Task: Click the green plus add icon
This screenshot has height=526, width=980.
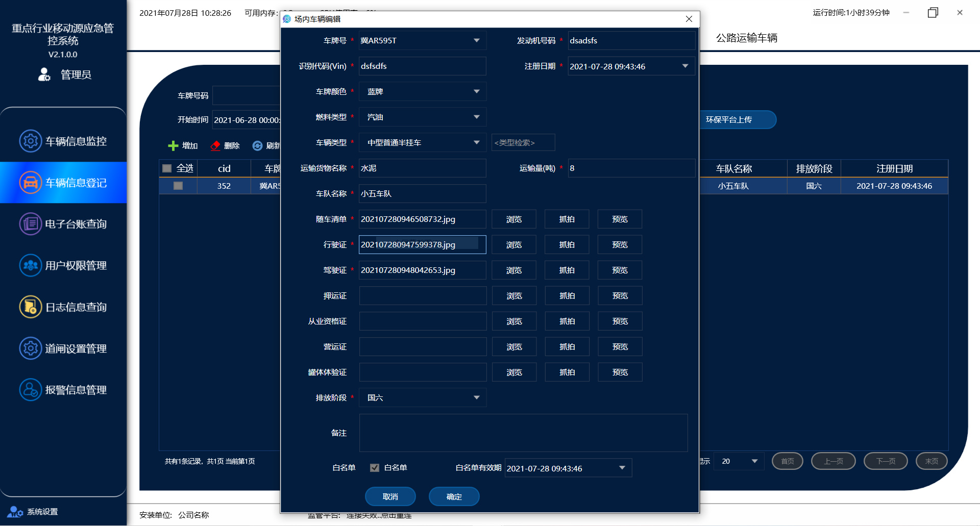Action: coord(173,146)
